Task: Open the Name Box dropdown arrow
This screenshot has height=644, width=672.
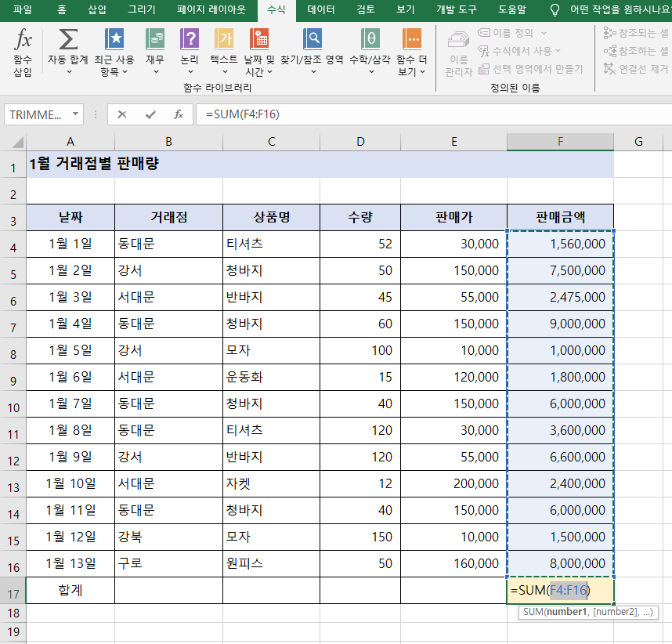Action: pos(75,114)
